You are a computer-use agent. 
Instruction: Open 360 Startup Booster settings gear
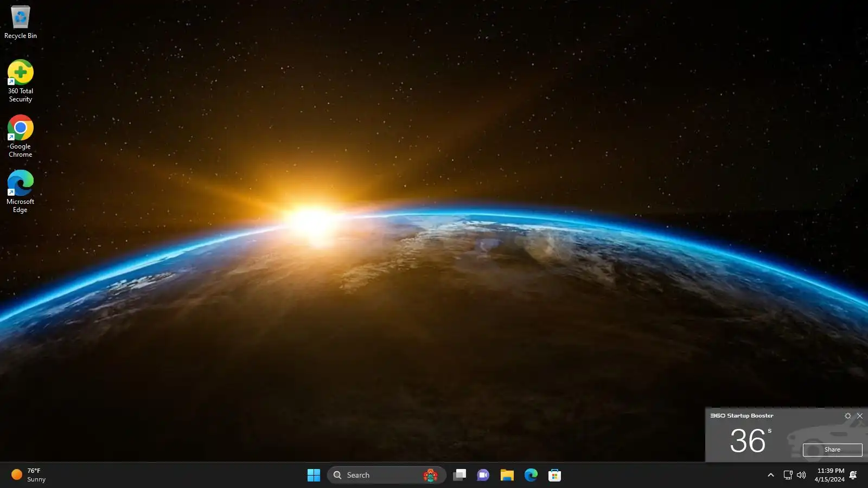click(848, 416)
